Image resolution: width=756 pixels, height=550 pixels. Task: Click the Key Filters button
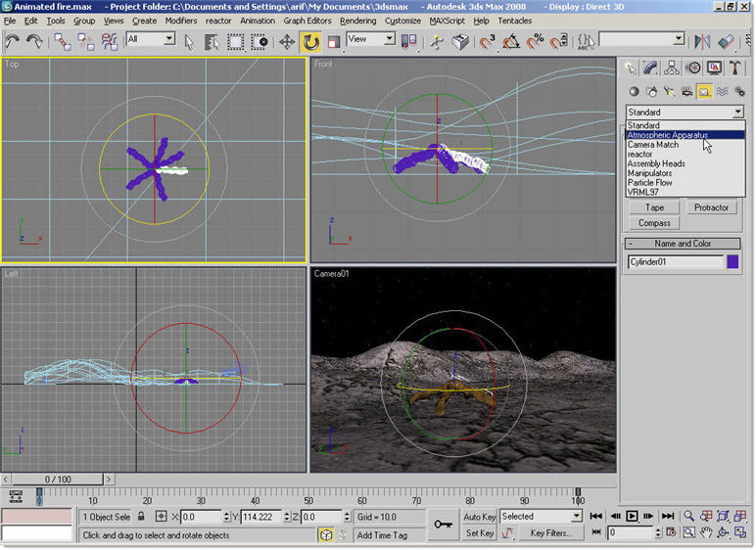tap(550, 533)
